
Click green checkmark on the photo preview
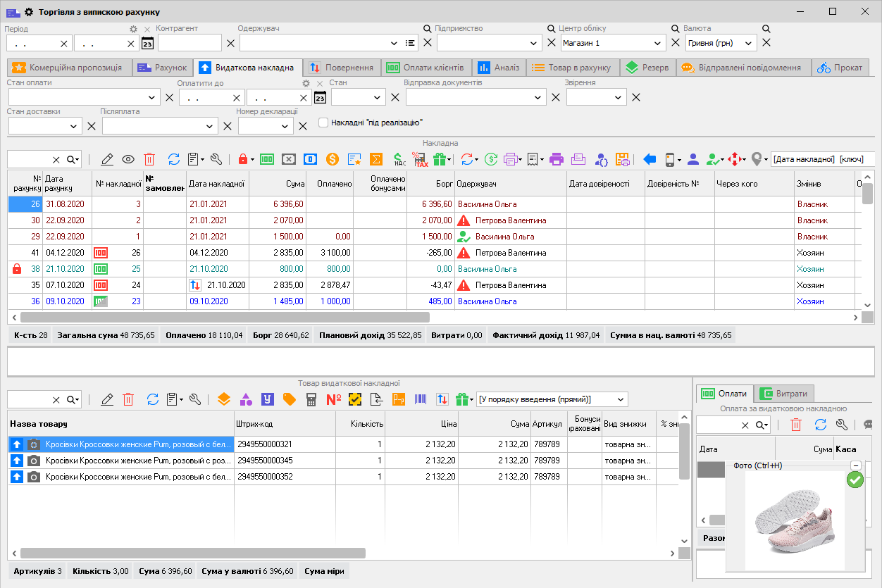(855, 480)
